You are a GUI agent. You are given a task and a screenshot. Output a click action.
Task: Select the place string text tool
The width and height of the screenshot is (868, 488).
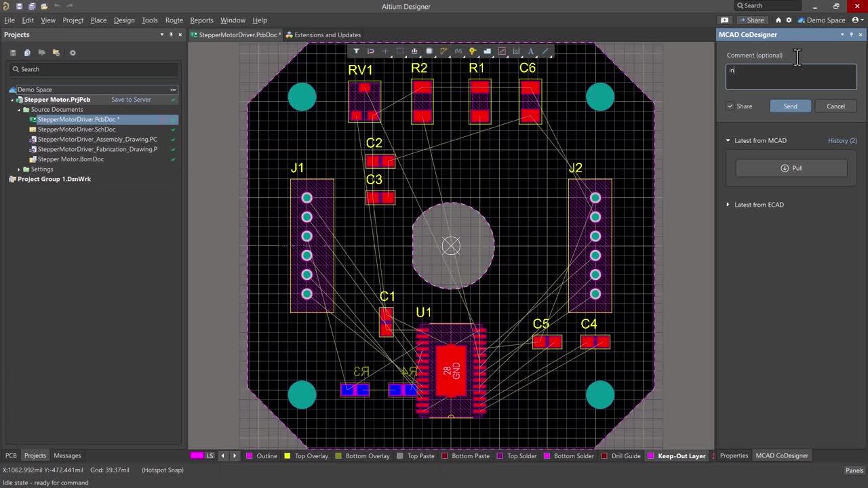(531, 51)
